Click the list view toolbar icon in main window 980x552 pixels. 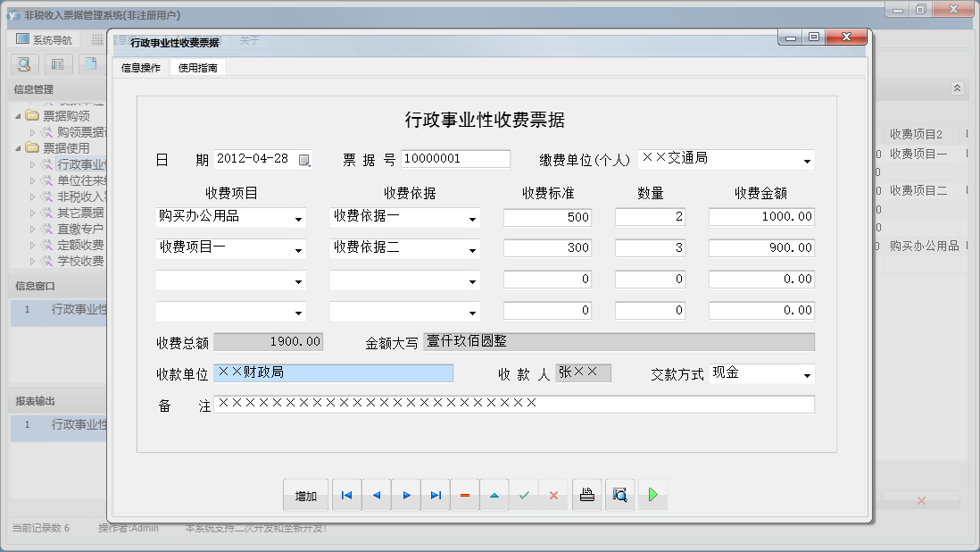click(x=57, y=63)
